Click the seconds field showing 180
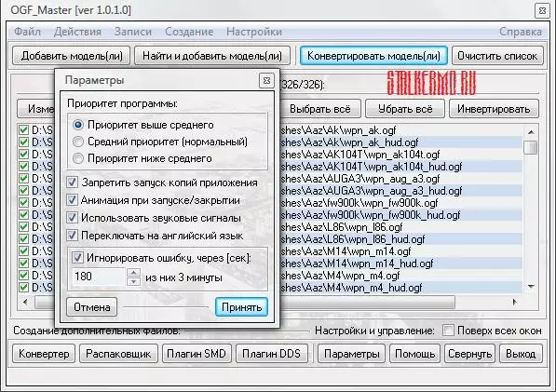The width and height of the screenshot is (556, 392). [99, 277]
